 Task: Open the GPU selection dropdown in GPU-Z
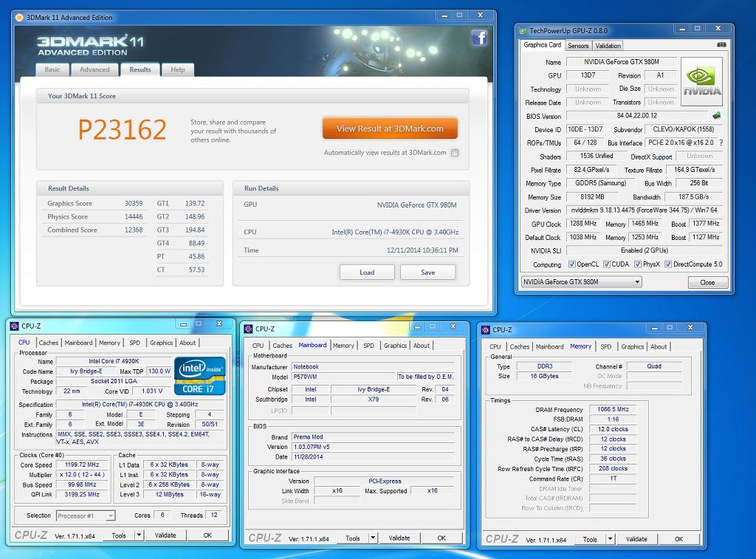click(582, 281)
